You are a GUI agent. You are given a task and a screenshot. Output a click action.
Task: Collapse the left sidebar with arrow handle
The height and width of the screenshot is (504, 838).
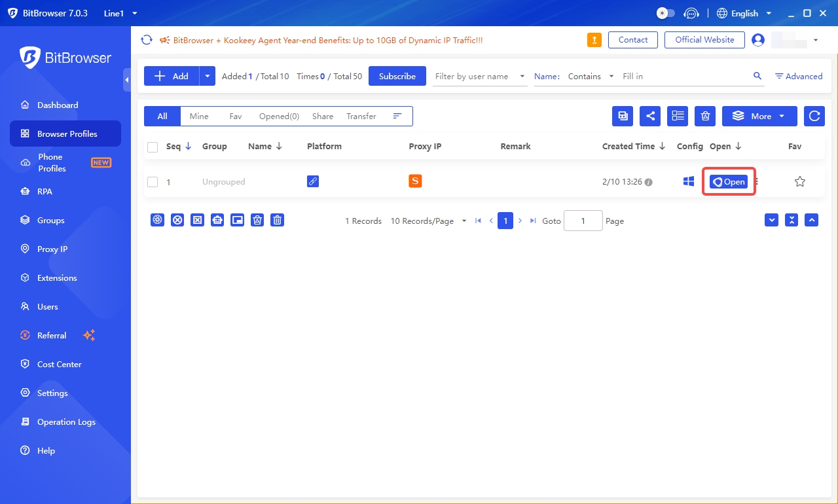tap(126, 80)
